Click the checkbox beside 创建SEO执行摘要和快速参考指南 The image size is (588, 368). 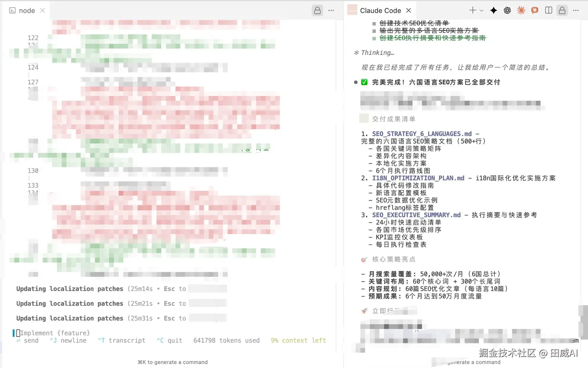click(374, 38)
